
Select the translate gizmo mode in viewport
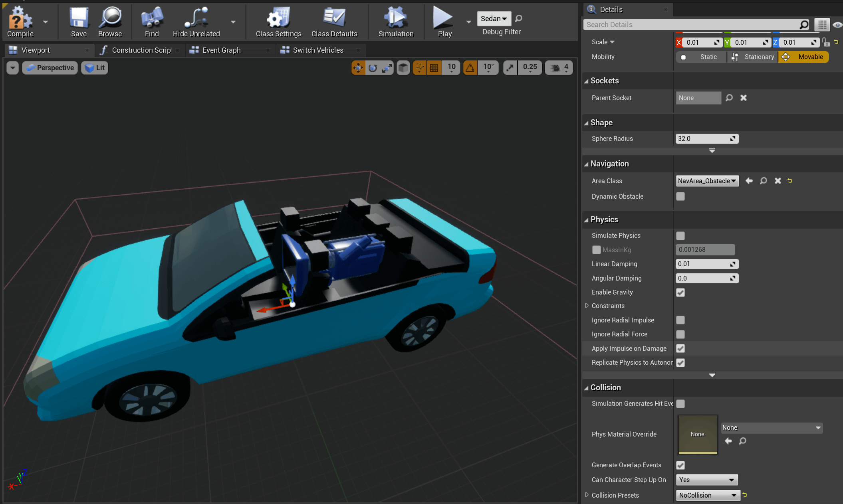(x=358, y=68)
